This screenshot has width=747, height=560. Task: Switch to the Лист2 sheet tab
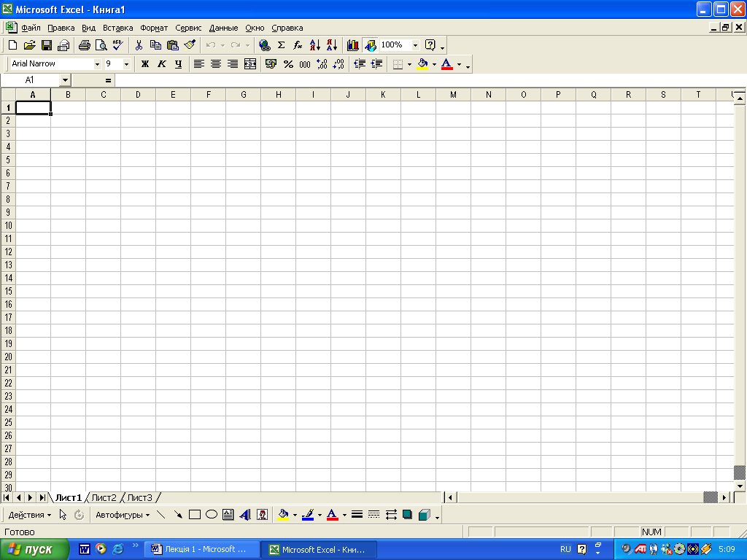tap(104, 497)
